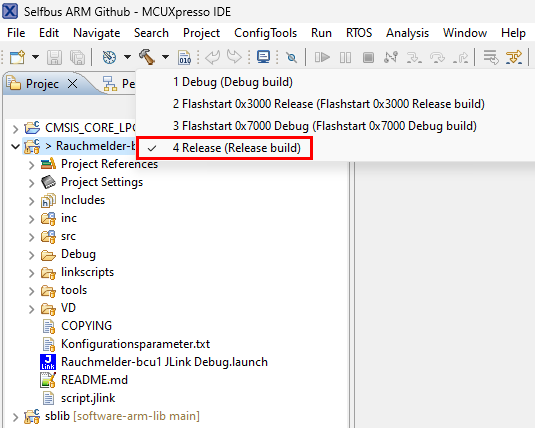Open the Analysis menu
This screenshot has width=535, height=428.
tap(407, 33)
